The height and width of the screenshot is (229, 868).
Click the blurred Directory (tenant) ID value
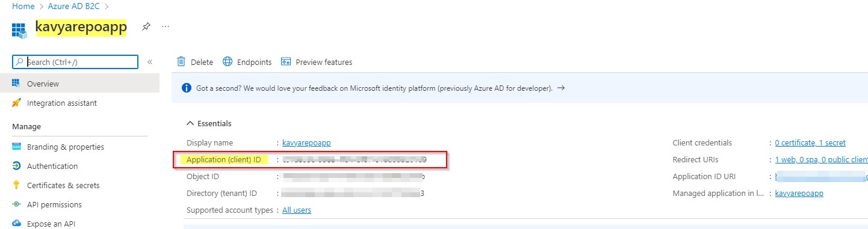pos(353,194)
